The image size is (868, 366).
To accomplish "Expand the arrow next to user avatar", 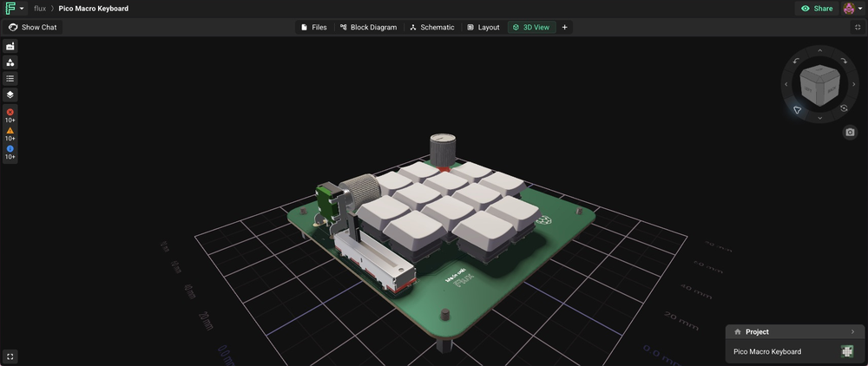I will pos(860,9).
